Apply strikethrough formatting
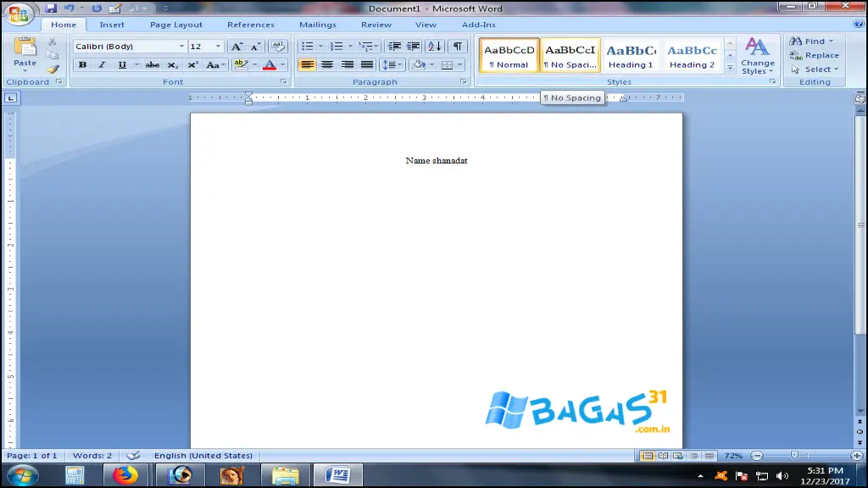868x488 pixels. [x=152, y=64]
